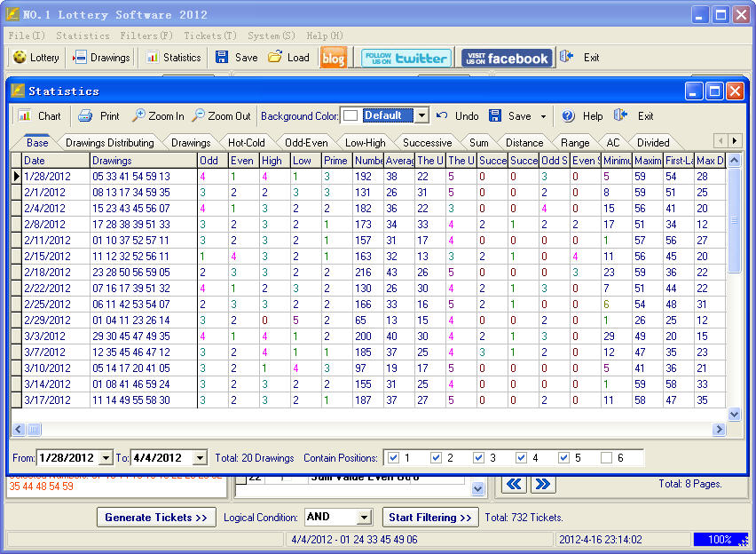The image size is (756, 554).
Task: Select the 2/29/2012 drawing row
Action: pos(368,320)
